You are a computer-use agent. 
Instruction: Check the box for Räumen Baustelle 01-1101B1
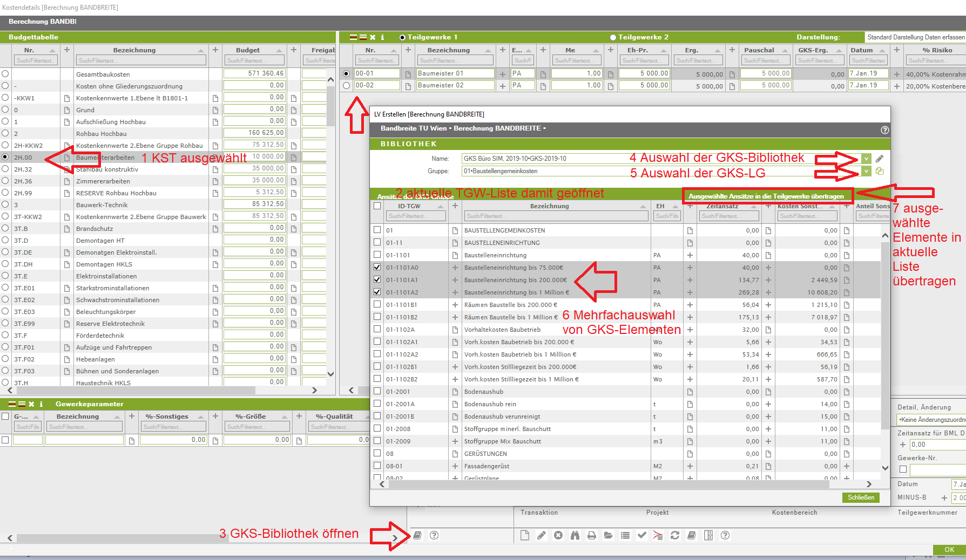(377, 304)
